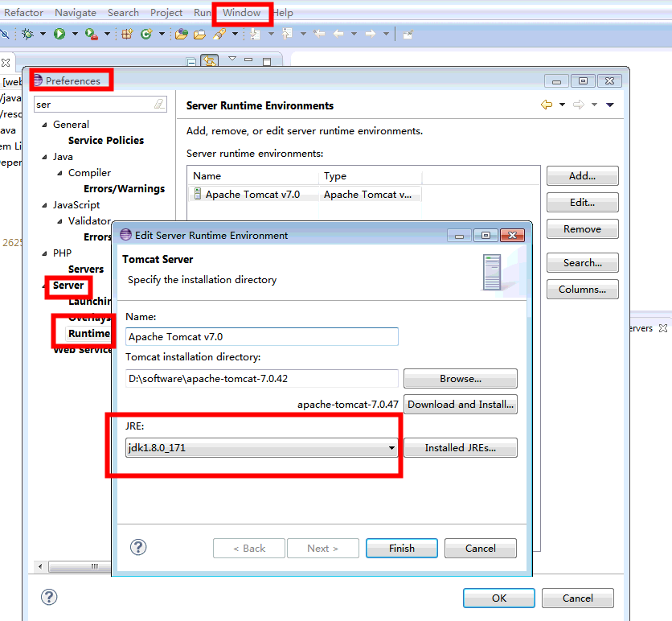This screenshot has width=672, height=621.
Task: Close the Servers view tab
Action: [663, 328]
